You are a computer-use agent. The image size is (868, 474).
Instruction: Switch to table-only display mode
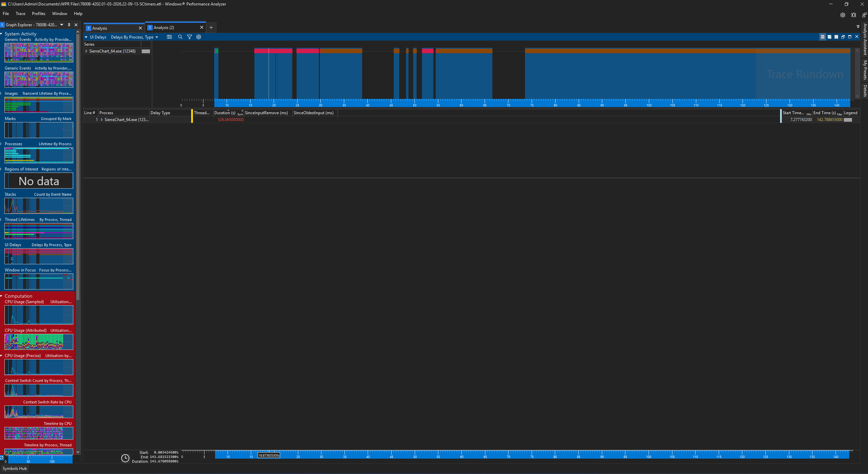pyautogui.click(x=836, y=37)
